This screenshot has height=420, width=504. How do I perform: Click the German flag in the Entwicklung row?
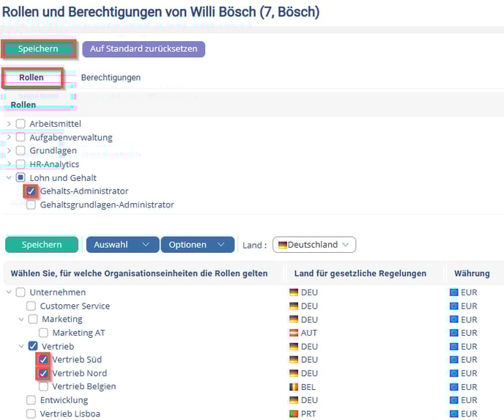[294, 400]
